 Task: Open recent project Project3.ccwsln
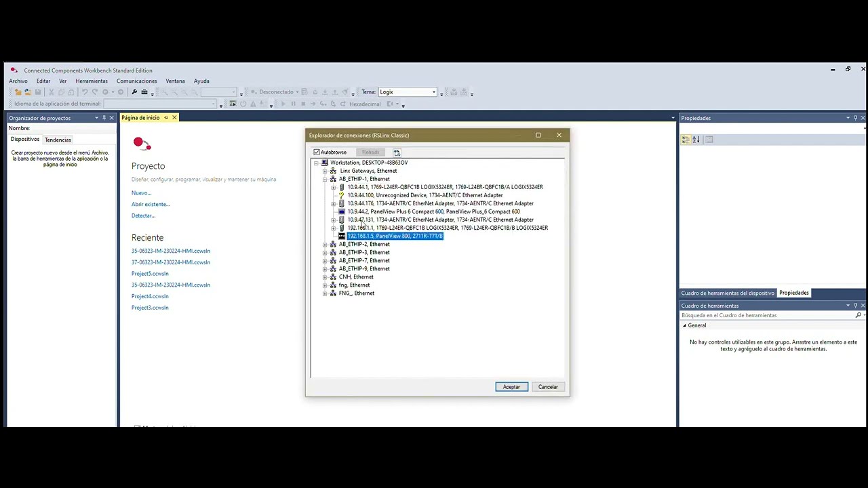click(x=150, y=308)
